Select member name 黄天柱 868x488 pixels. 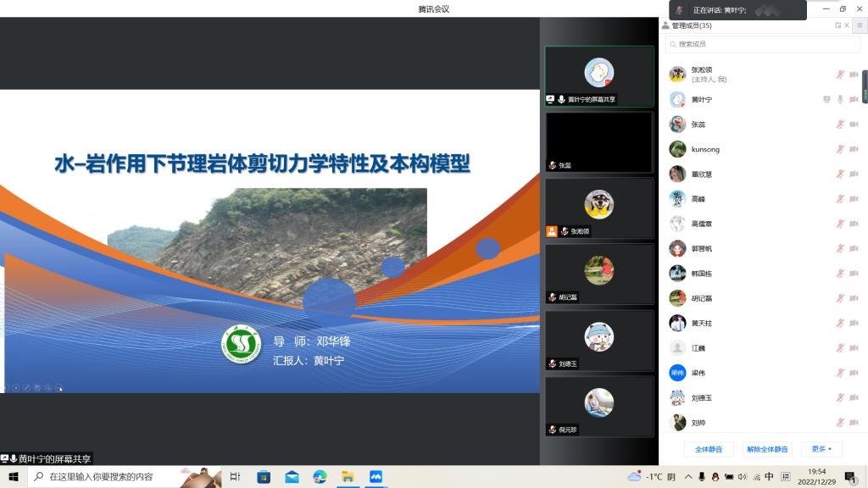701,323
